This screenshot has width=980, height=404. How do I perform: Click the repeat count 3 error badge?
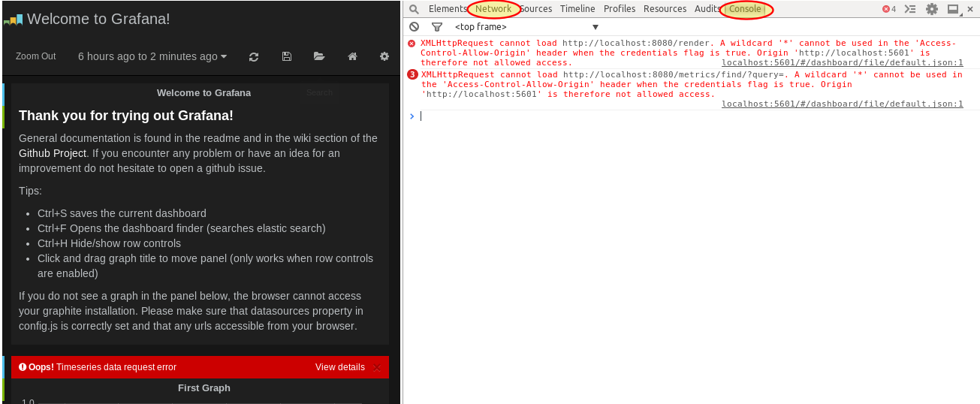[412, 74]
